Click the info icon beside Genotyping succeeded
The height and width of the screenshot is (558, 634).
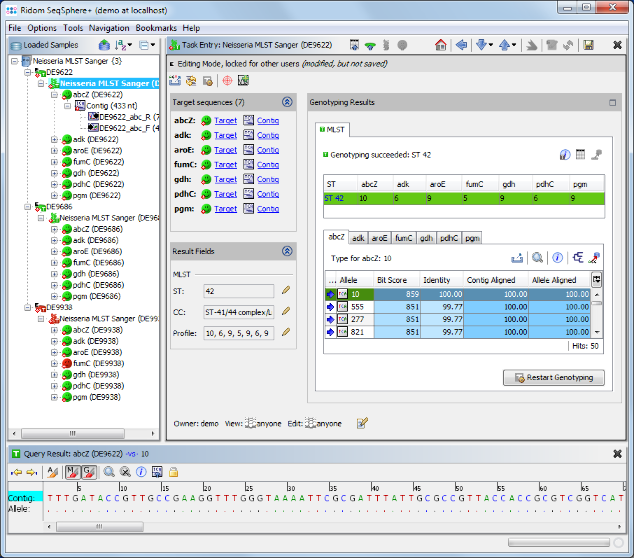coord(565,155)
